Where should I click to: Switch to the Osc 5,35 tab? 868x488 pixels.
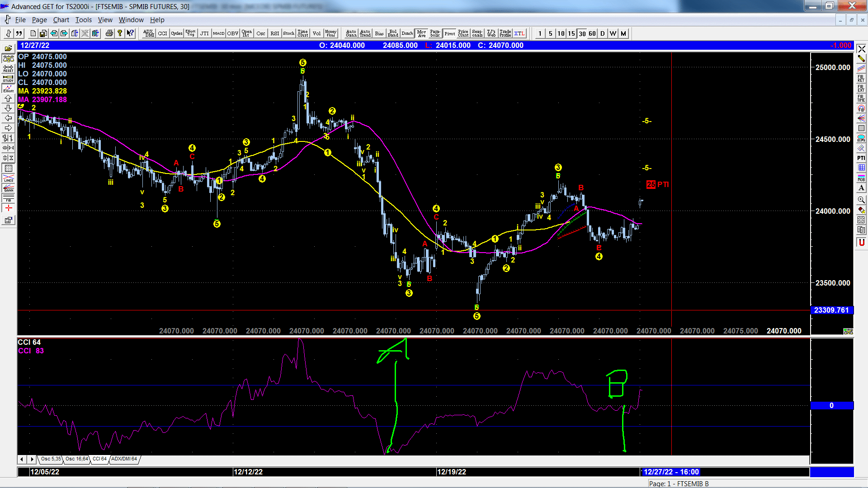coord(51,459)
